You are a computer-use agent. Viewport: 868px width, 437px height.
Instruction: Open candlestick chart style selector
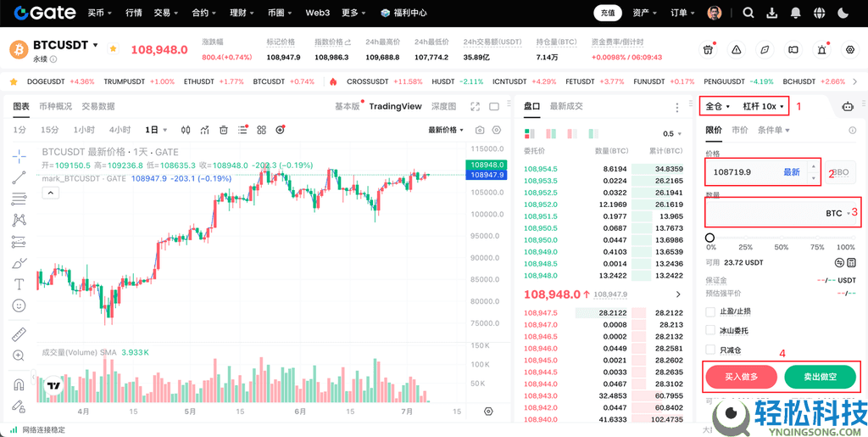(x=186, y=130)
